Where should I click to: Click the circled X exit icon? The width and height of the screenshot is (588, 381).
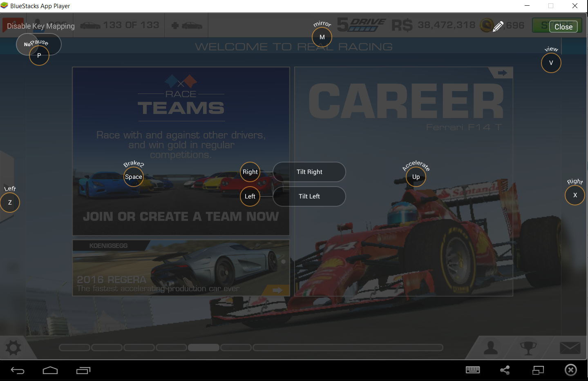coord(571,370)
